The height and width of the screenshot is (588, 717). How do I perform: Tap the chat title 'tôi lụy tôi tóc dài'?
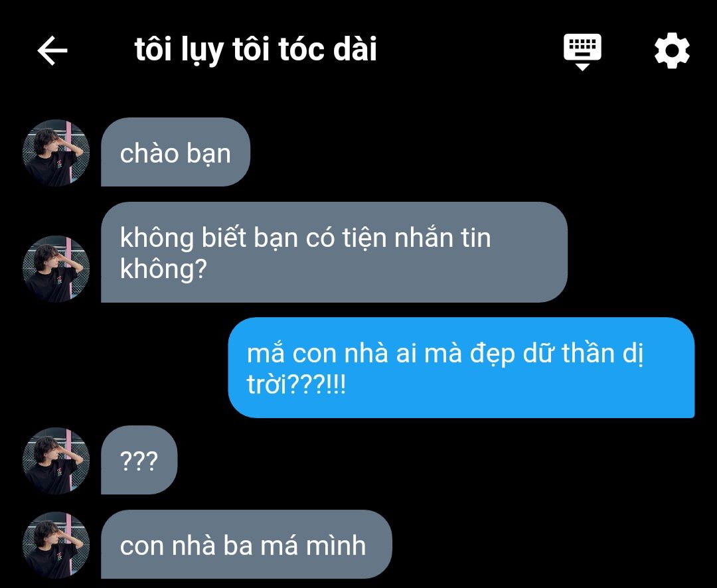[x=256, y=49]
